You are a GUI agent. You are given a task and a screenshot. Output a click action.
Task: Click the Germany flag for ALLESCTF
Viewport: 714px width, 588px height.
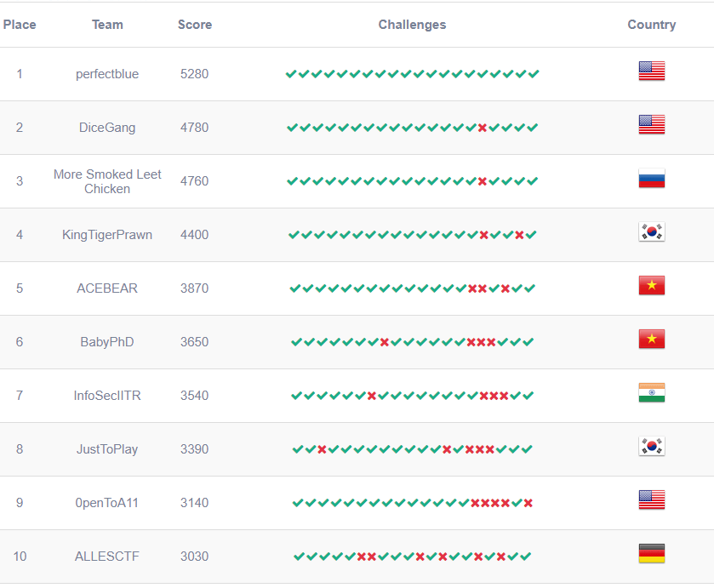coord(651,553)
